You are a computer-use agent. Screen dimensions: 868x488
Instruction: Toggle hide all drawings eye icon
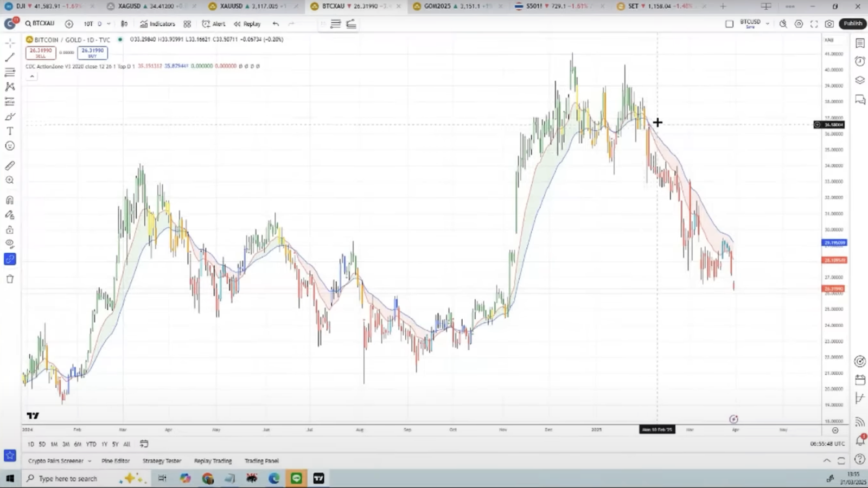(10, 244)
